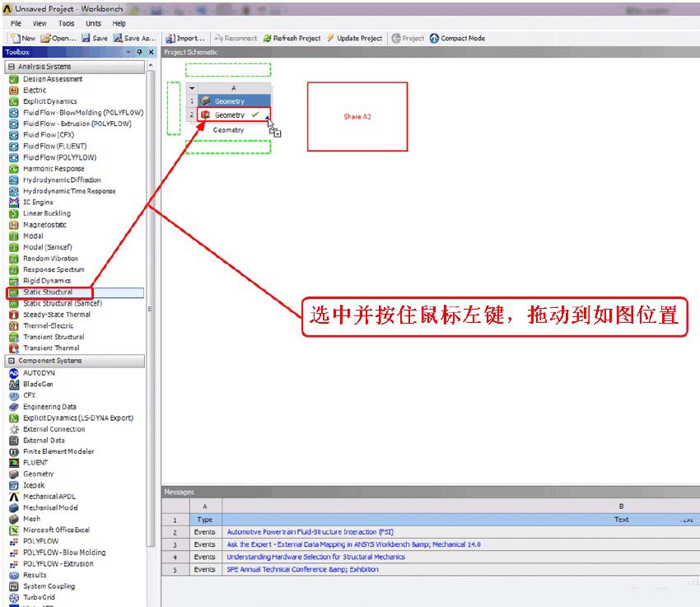Select External Connection component

click(x=54, y=429)
